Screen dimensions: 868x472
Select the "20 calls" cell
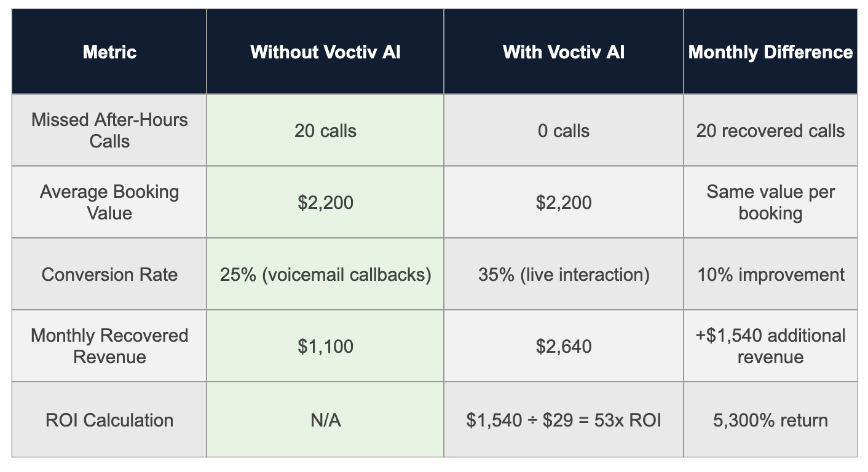pos(325,131)
